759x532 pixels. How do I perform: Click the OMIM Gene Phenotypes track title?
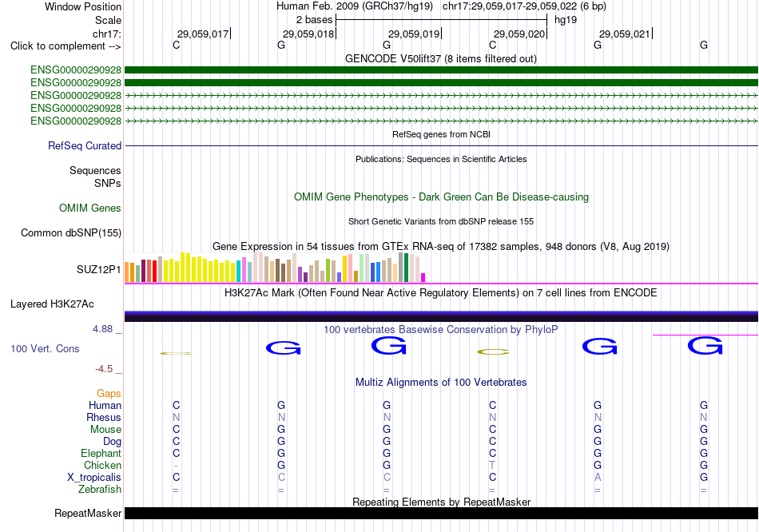[441, 197]
